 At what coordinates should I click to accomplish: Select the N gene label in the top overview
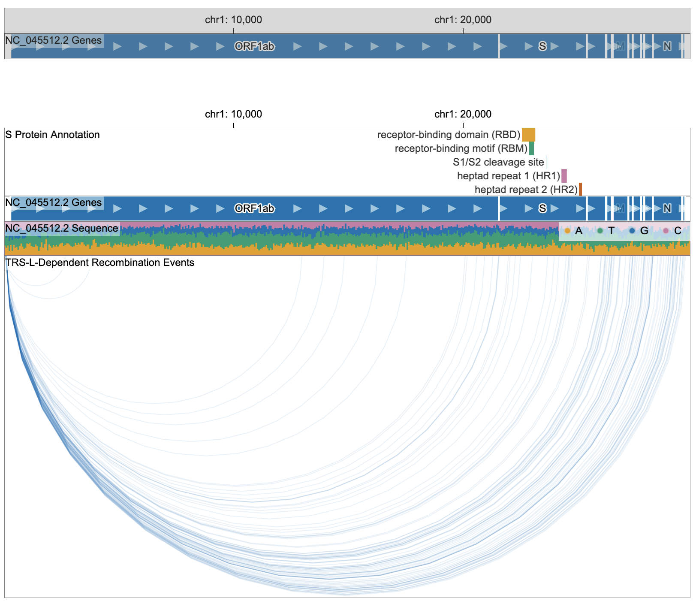pos(667,46)
